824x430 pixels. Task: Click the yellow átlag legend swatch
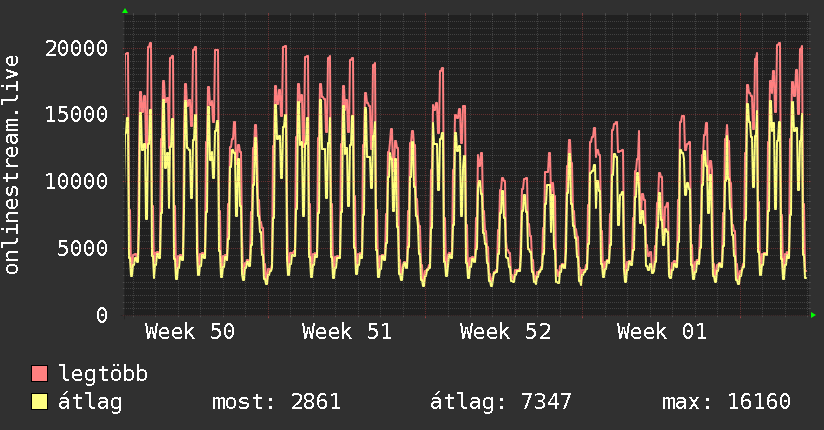[40, 402]
